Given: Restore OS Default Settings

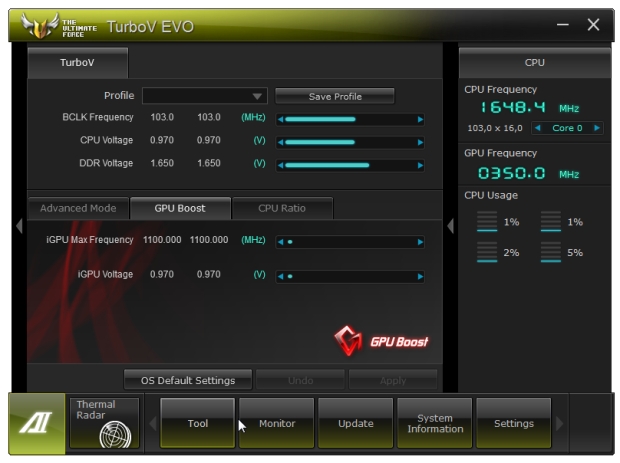Looking at the screenshot, I should (188, 380).
